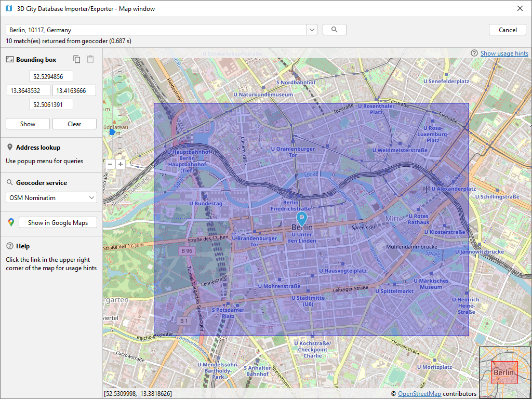The width and height of the screenshot is (532, 399).
Task: Click the 'S Potsdamer Platz' label
Action: (228, 313)
